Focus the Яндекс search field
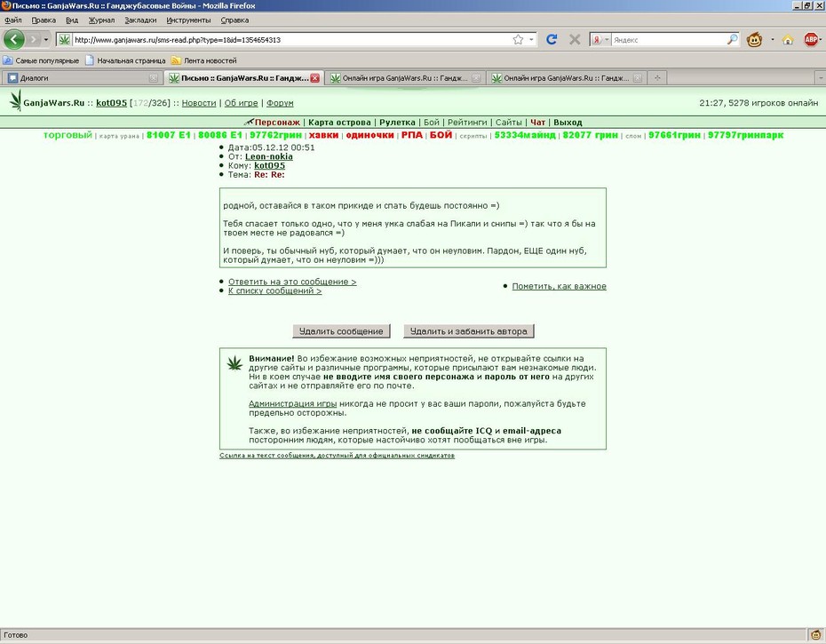Image resolution: width=826 pixels, height=644 pixels. [x=668, y=39]
